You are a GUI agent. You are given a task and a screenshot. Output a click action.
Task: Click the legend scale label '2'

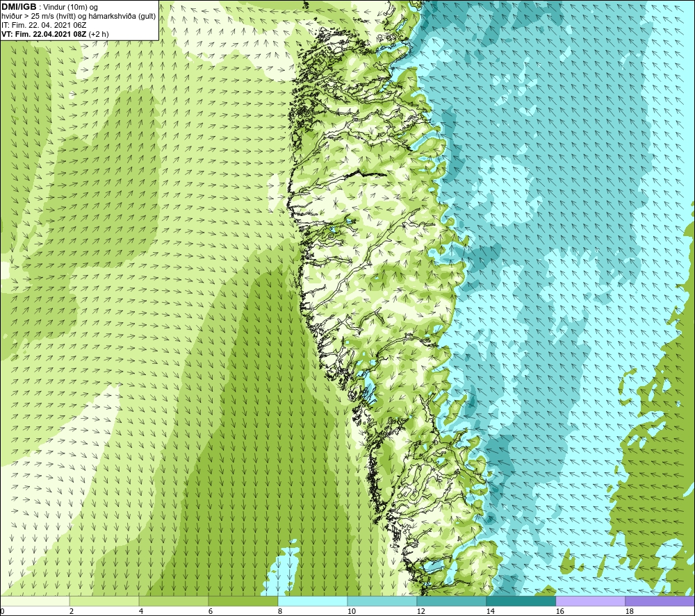tap(72, 611)
